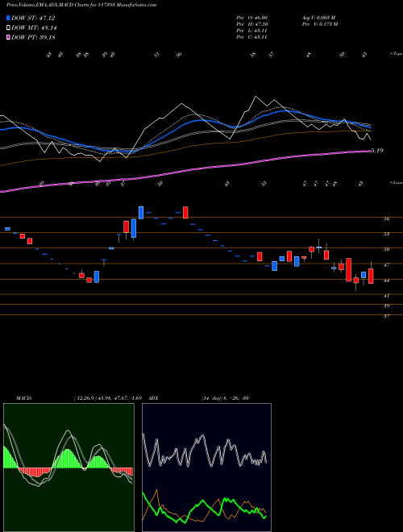Click the MACD histogram chart panel
403x532 pixels.
69,468
